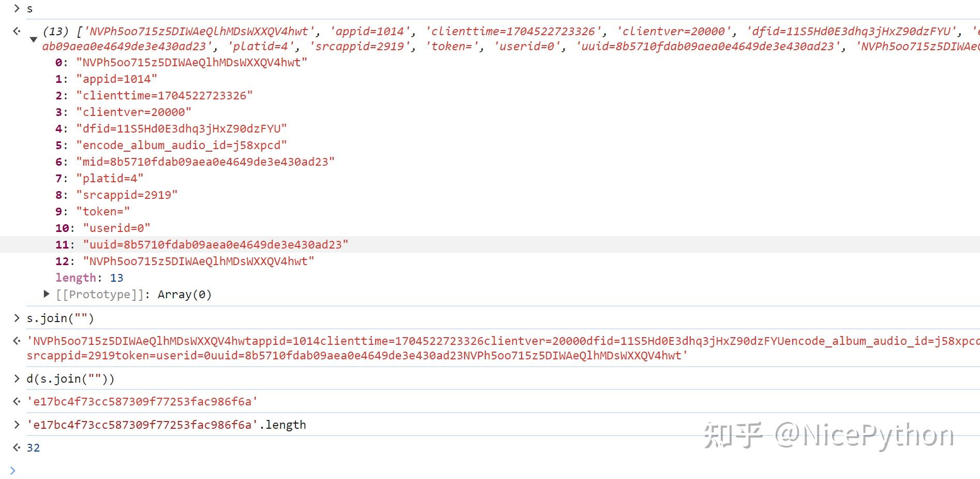
Task: Select the "userid=0" entry at index 10
Action: pyautogui.click(x=116, y=228)
